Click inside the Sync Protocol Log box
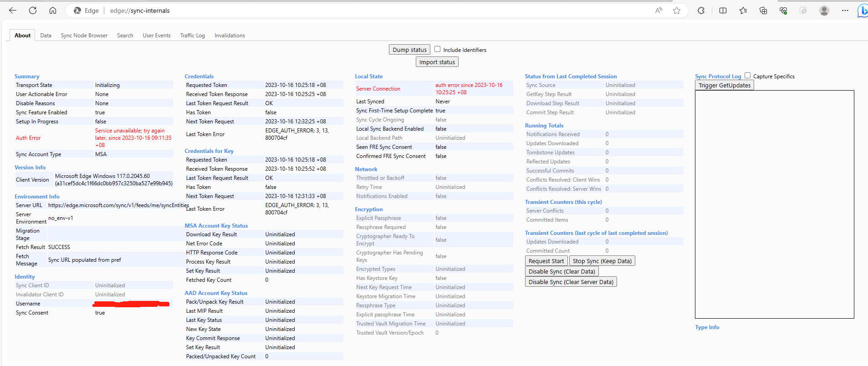Screen dimensions: 868x366 pyautogui.click(x=774, y=204)
